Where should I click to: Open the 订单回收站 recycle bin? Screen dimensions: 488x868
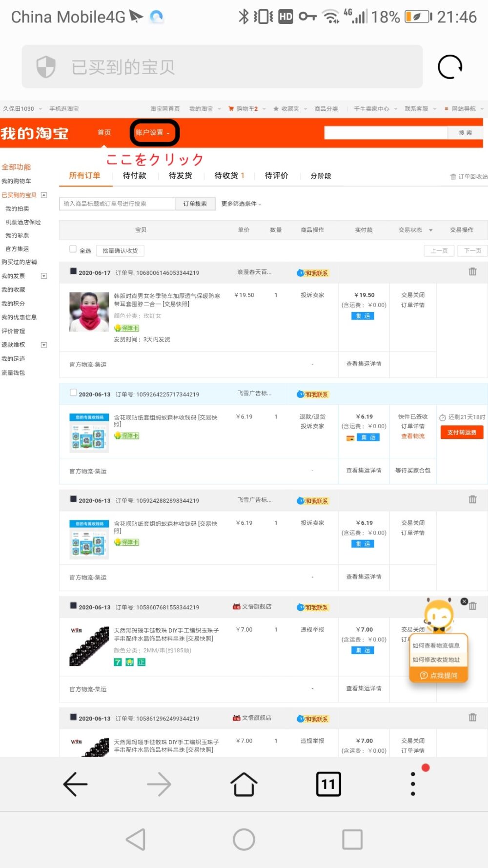pyautogui.click(x=468, y=177)
